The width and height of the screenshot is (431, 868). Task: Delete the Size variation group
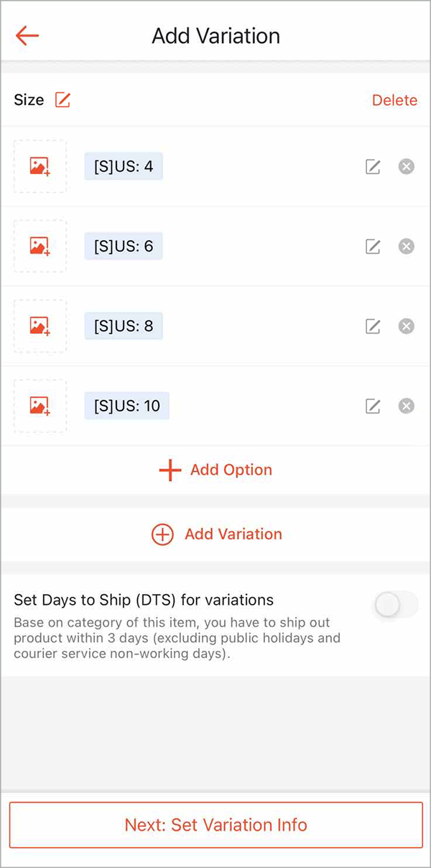click(x=394, y=100)
